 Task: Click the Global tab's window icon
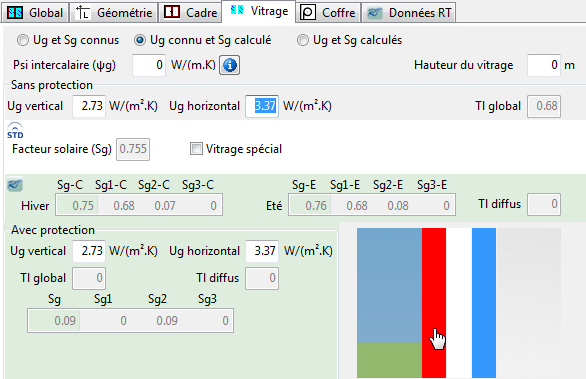pos(15,13)
